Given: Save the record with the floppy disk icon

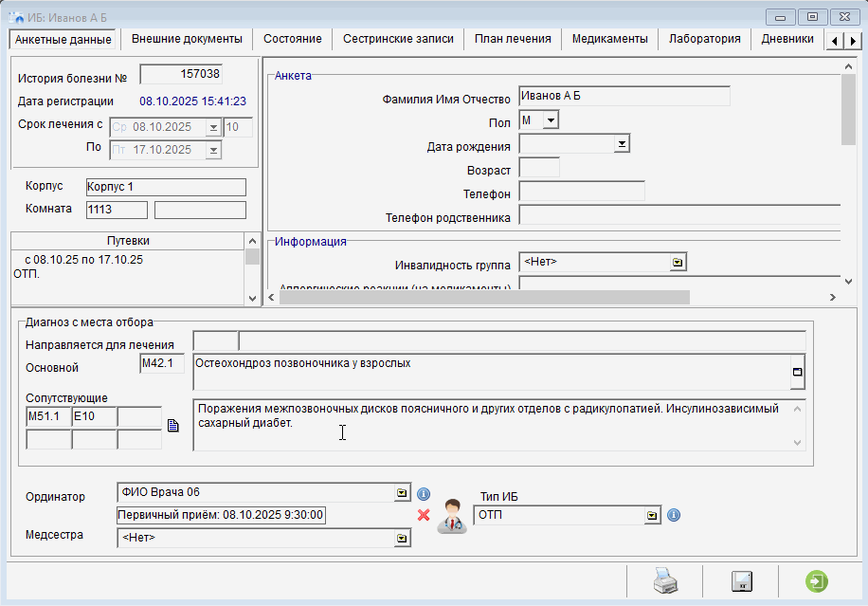Looking at the screenshot, I should [x=741, y=581].
